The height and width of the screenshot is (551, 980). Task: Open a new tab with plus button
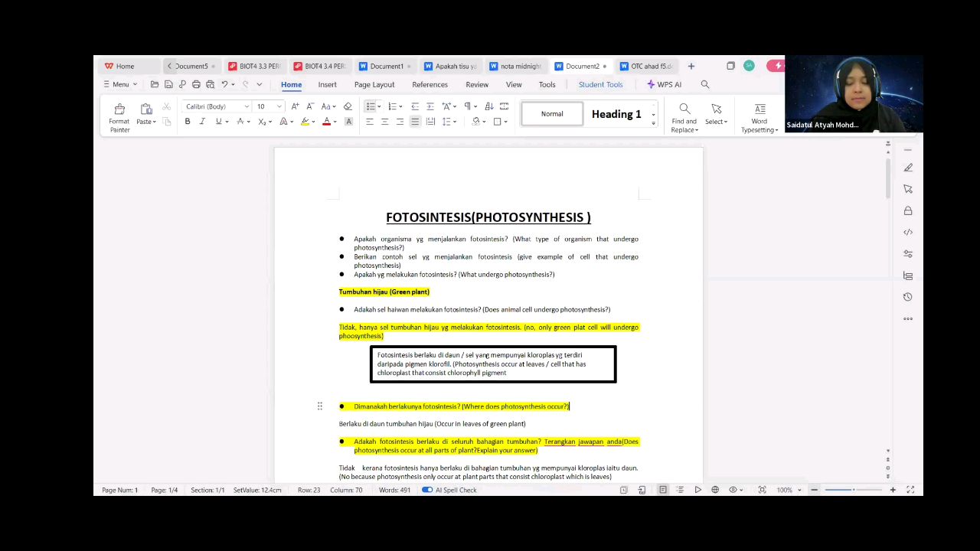(691, 66)
